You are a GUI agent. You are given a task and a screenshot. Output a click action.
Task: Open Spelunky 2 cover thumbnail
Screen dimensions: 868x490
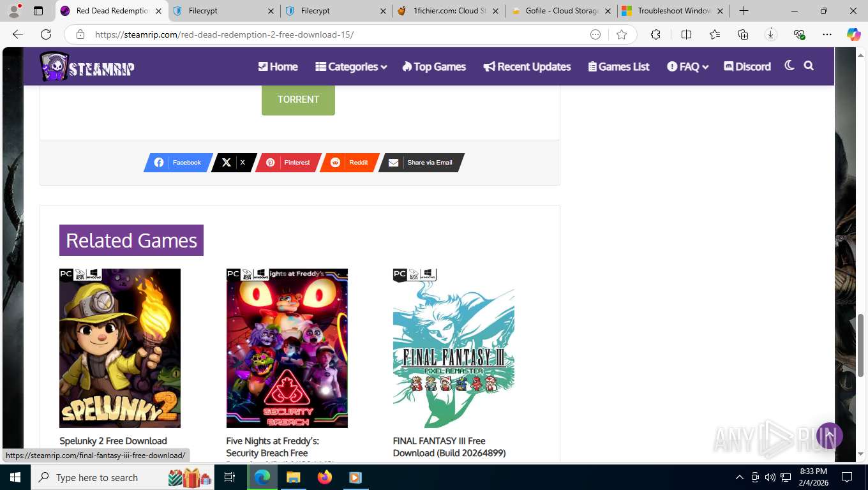[120, 348]
